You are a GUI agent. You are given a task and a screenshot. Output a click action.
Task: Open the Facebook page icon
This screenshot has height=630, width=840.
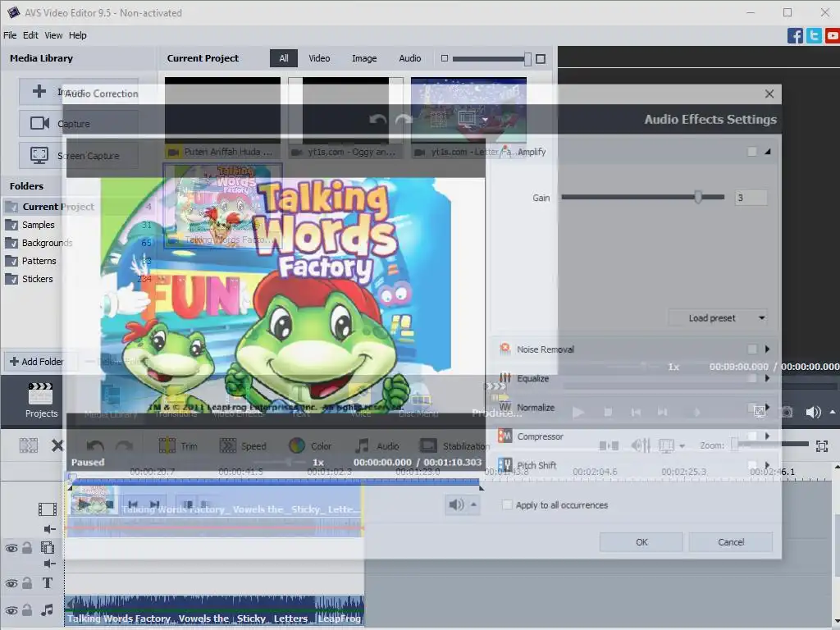795,36
